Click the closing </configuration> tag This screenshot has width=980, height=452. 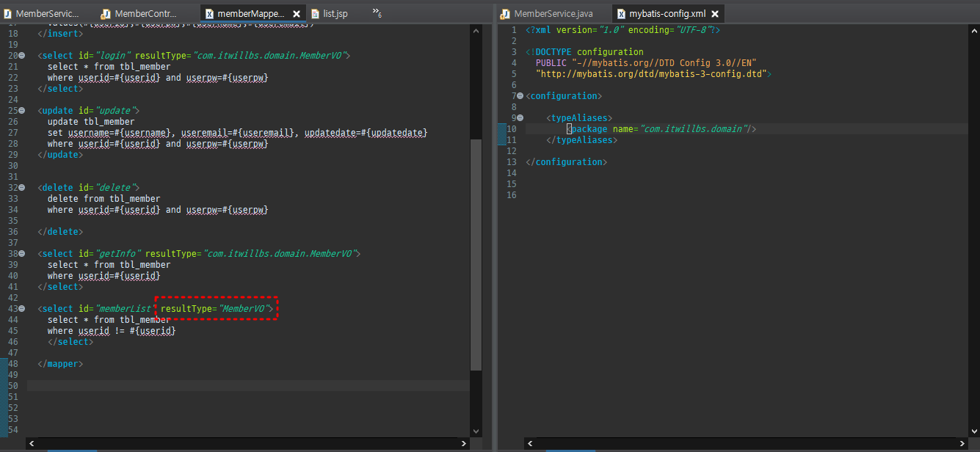pos(567,162)
